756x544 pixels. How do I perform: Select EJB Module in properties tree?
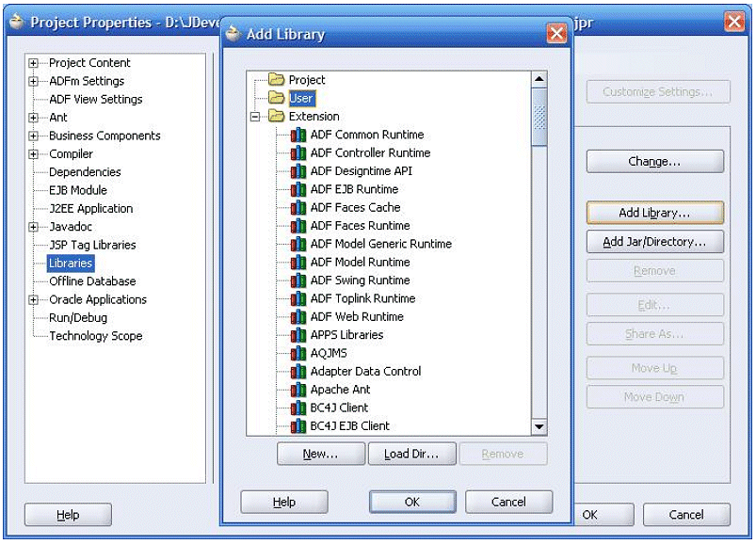click(x=77, y=190)
